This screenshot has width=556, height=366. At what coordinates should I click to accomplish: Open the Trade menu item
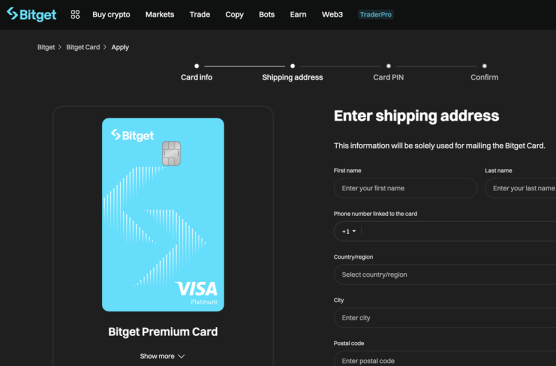[200, 15]
